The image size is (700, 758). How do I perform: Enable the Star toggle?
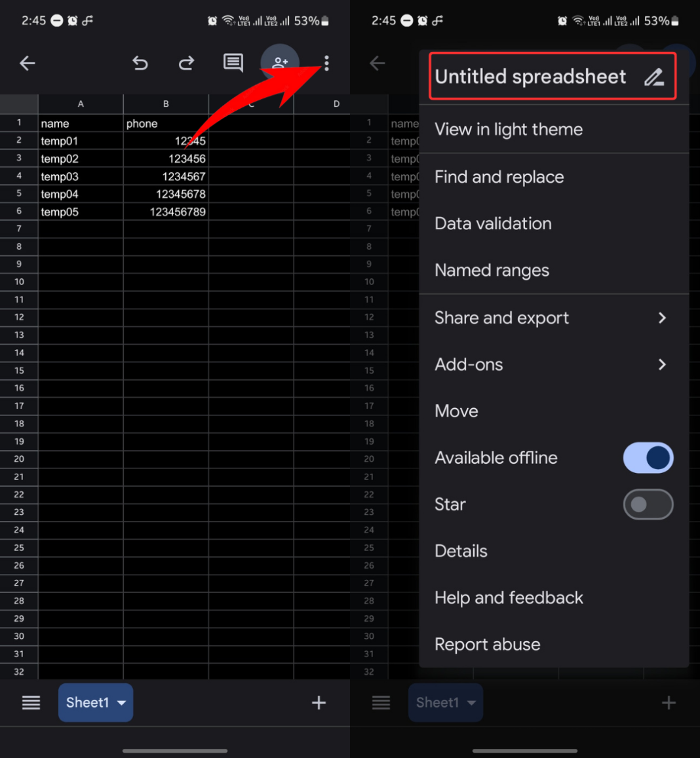[x=648, y=504]
